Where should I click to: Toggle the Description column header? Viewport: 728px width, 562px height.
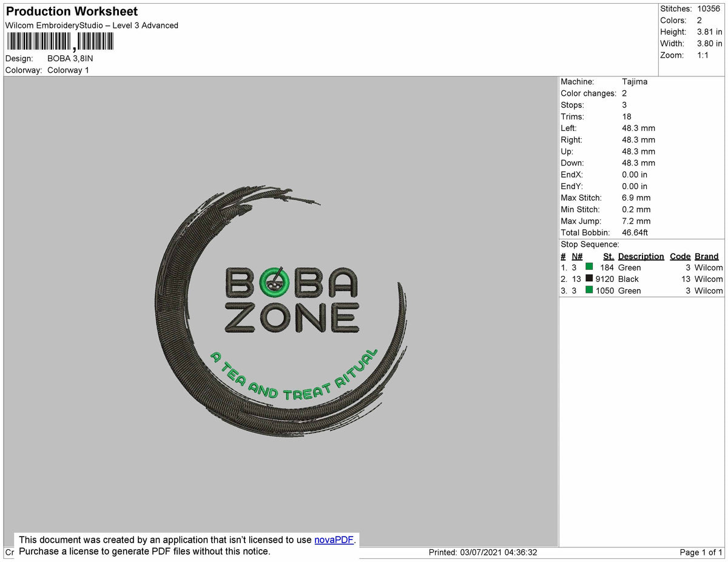point(641,256)
